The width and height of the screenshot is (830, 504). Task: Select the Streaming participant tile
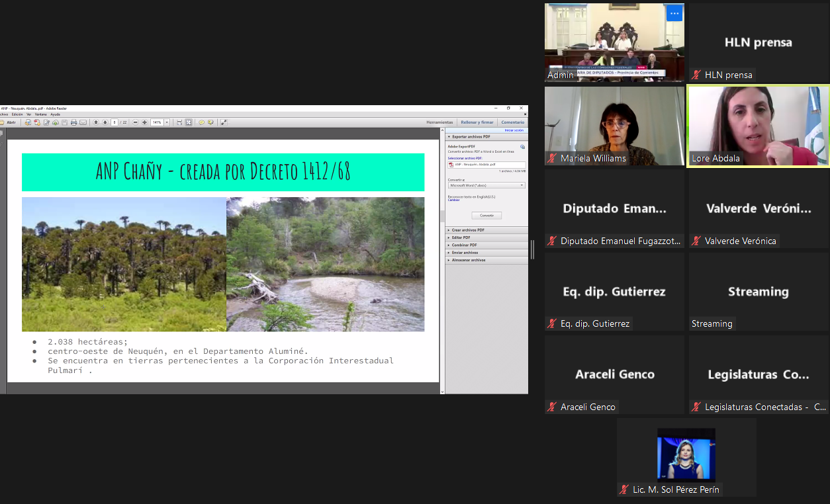coord(759,292)
